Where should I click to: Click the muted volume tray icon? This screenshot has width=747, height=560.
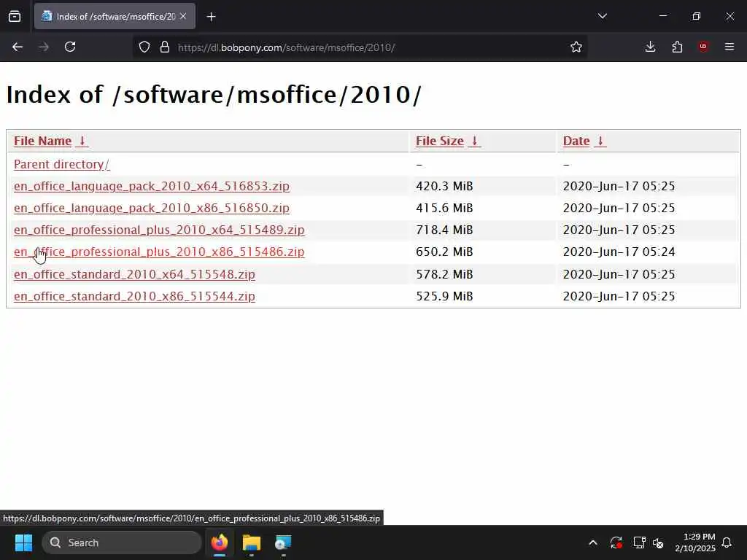point(659,542)
